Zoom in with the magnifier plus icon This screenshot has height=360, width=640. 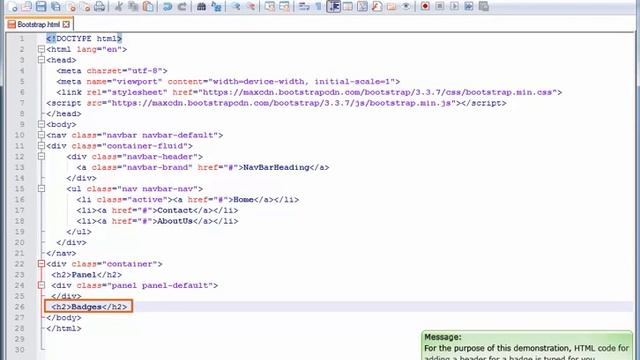pyautogui.click(x=236, y=6)
